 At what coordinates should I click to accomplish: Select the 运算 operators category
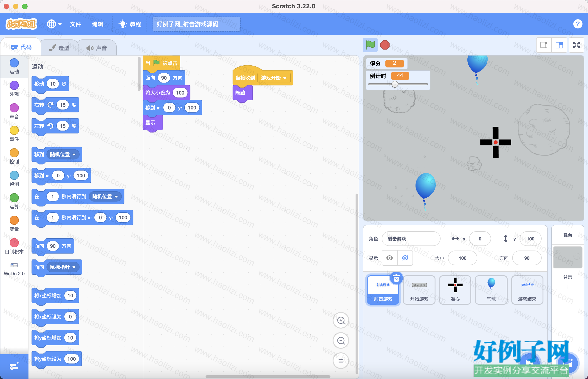click(14, 201)
